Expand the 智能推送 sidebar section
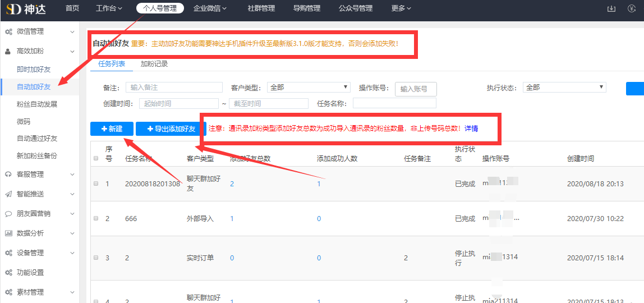The height and width of the screenshot is (303, 644). click(72, 194)
